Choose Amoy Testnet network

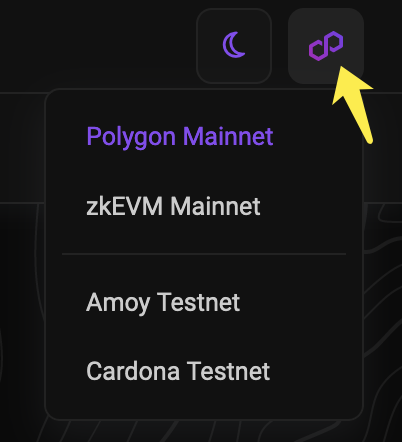click(x=163, y=302)
